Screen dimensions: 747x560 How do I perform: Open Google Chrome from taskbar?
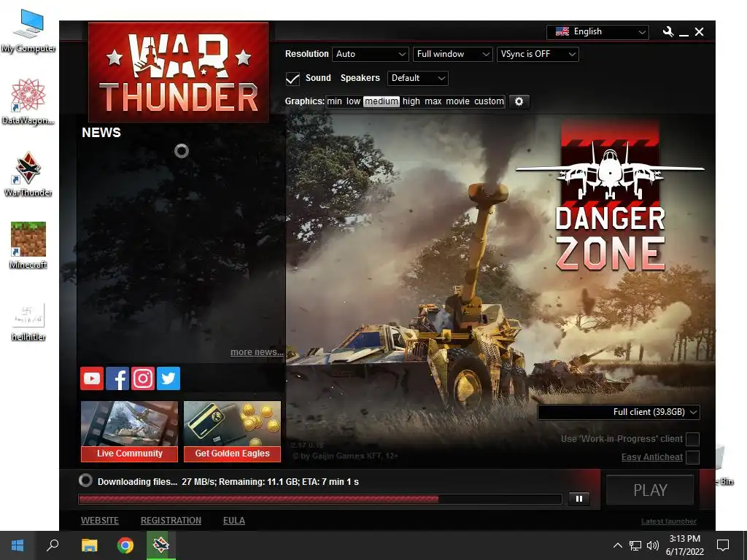click(125, 545)
